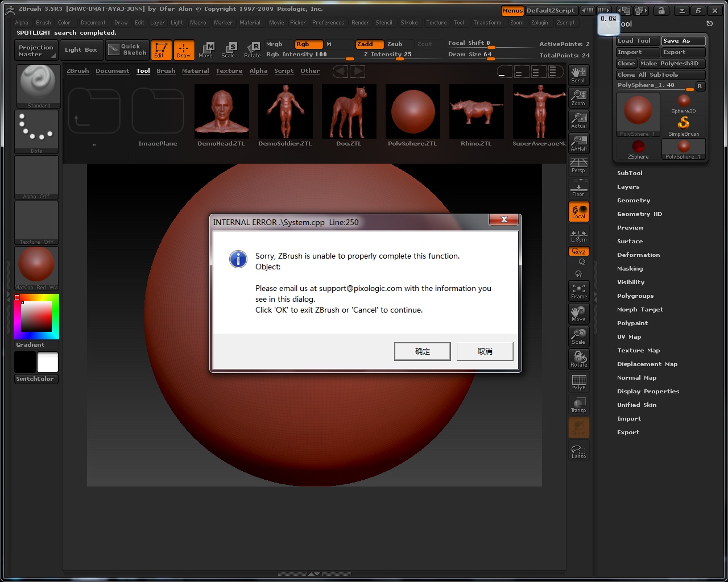This screenshot has height=582, width=728.
Task: Toggle PolyF wireframe display icon
Action: click(x=578, y=382)
